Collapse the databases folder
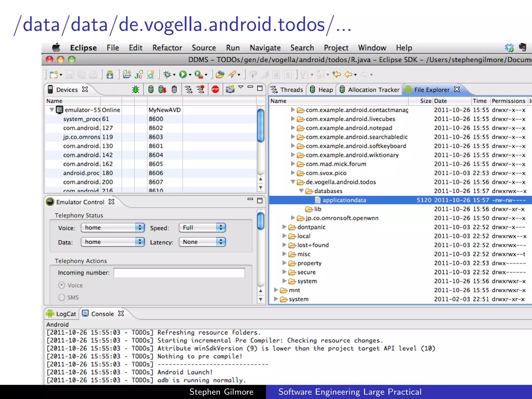 [x=301, y=191]
